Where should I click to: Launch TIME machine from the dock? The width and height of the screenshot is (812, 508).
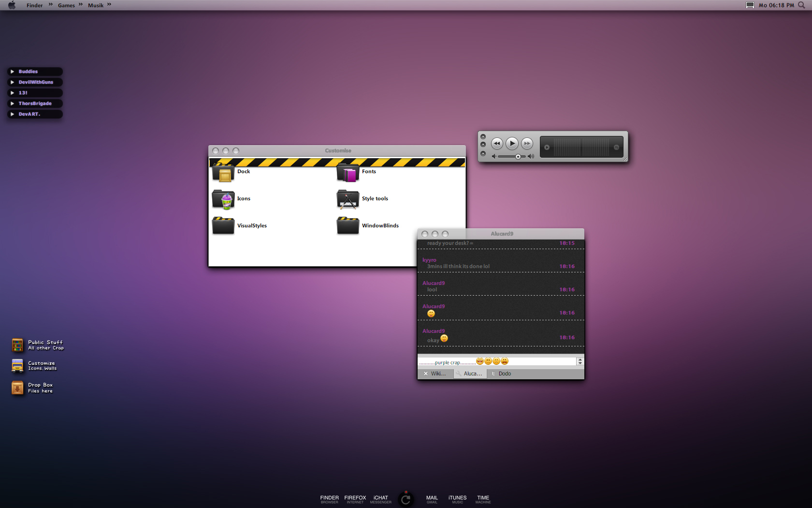[x=483, y=499]
